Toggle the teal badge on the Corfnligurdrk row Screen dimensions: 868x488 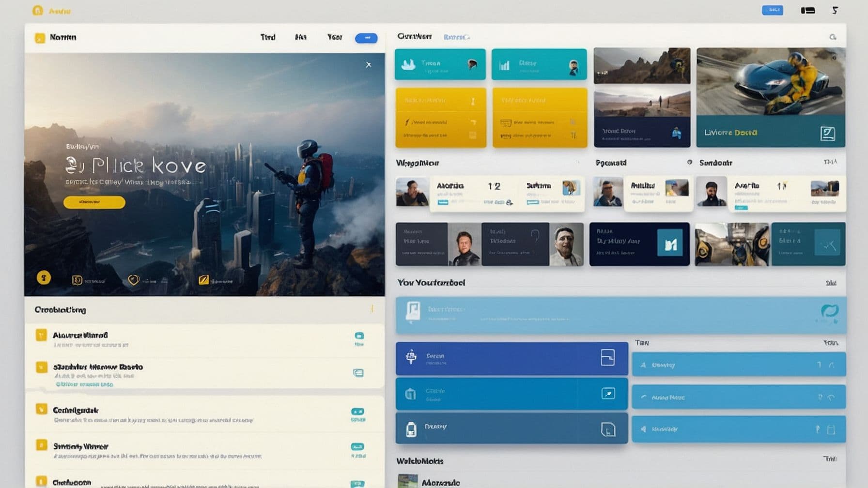(357, 412)
